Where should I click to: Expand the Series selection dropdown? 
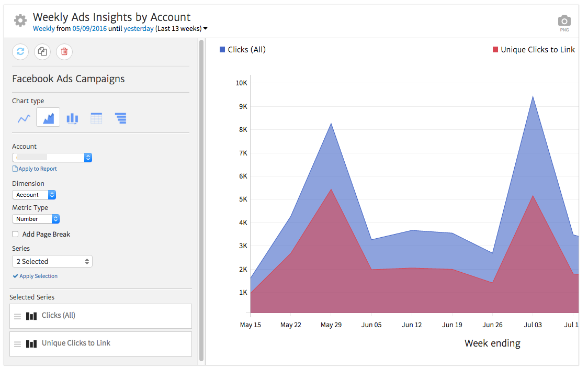click(52, 261)
